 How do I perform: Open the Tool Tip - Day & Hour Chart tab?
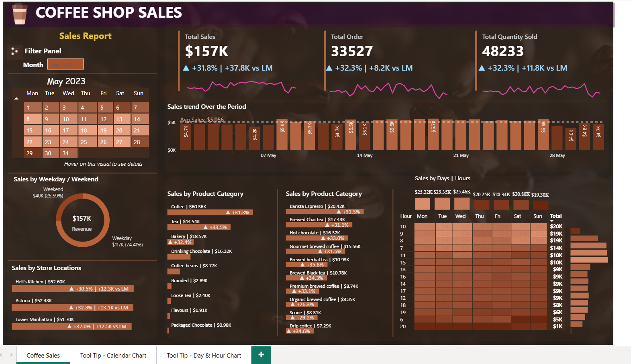[x=204, y=355]
